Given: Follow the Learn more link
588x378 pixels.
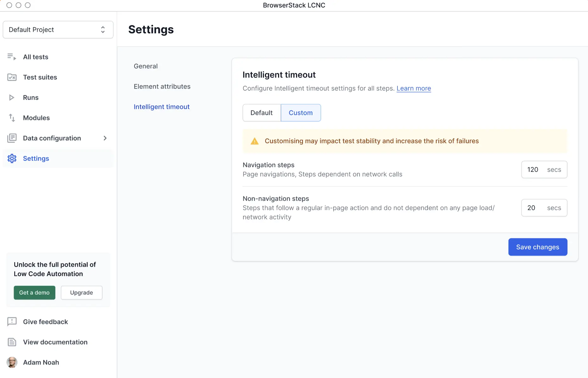Looking at the screenshot, I should (414, 88).
